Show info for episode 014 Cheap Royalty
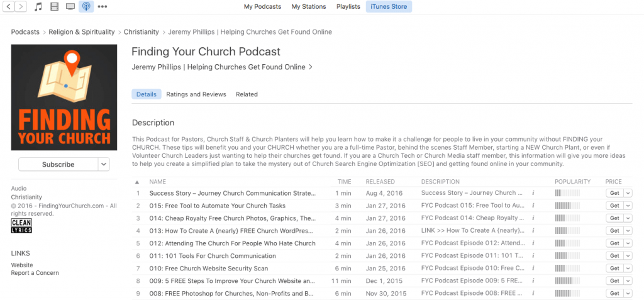This screenshot has height=300, width=644. coord(533,218)
